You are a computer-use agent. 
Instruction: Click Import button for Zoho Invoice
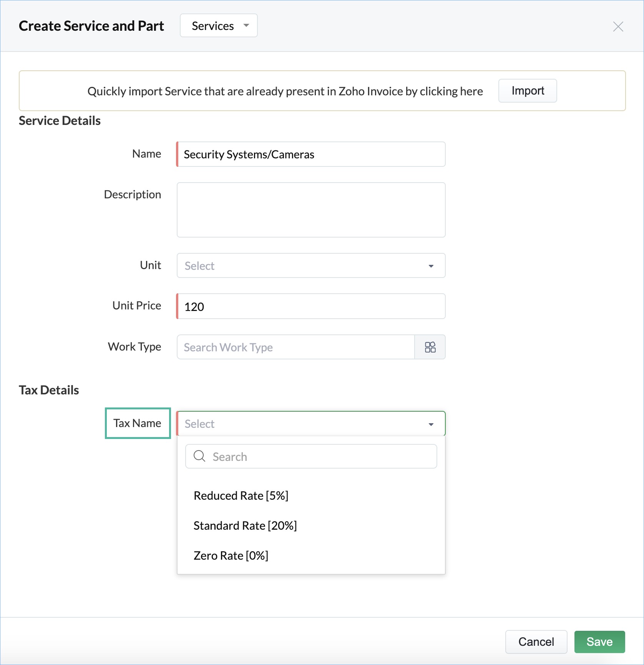pyautogui.click(x=528, y=91)
